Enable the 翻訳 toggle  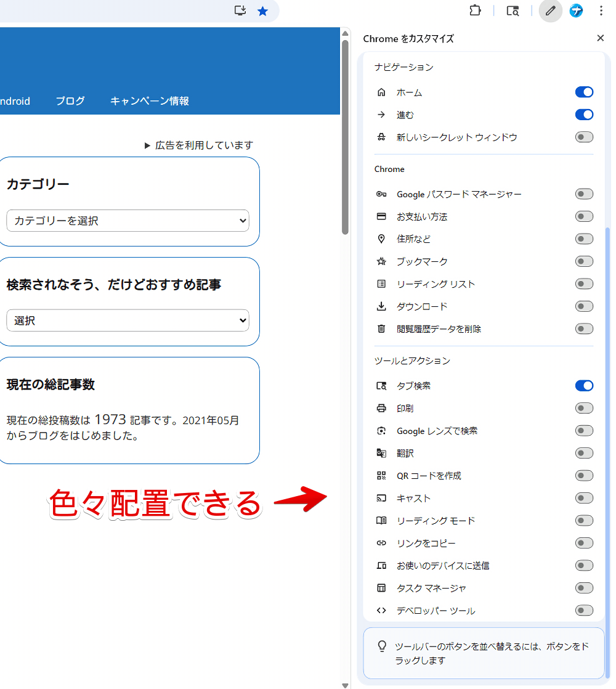584,453
